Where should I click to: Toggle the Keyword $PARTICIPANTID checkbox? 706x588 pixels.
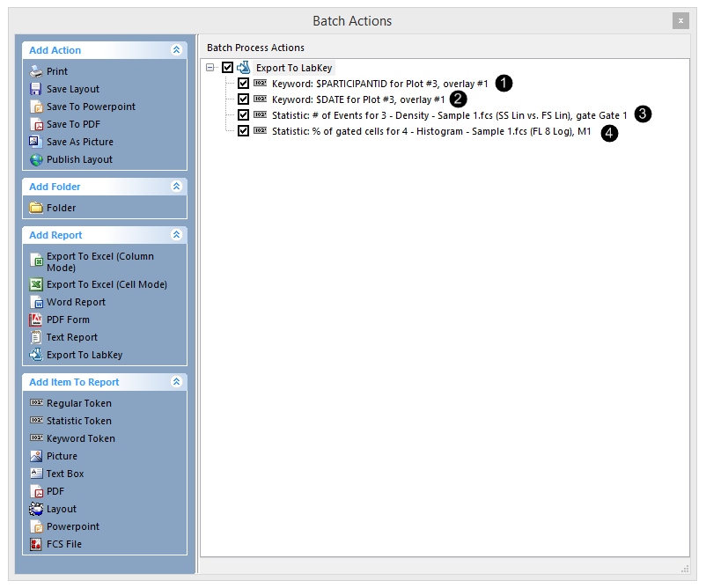tap(244, 83)
